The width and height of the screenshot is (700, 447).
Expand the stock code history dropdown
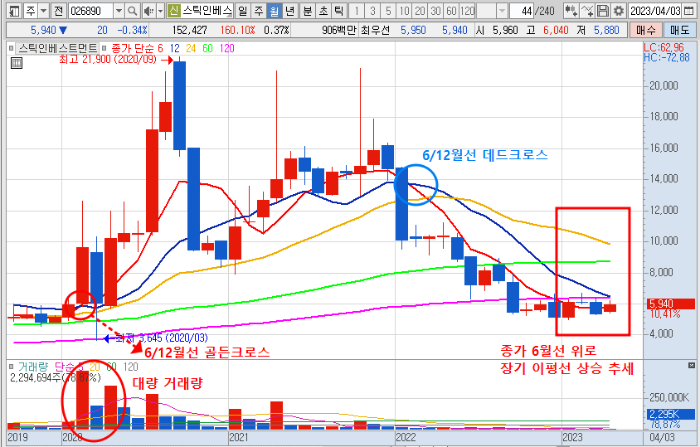(119, 11)
